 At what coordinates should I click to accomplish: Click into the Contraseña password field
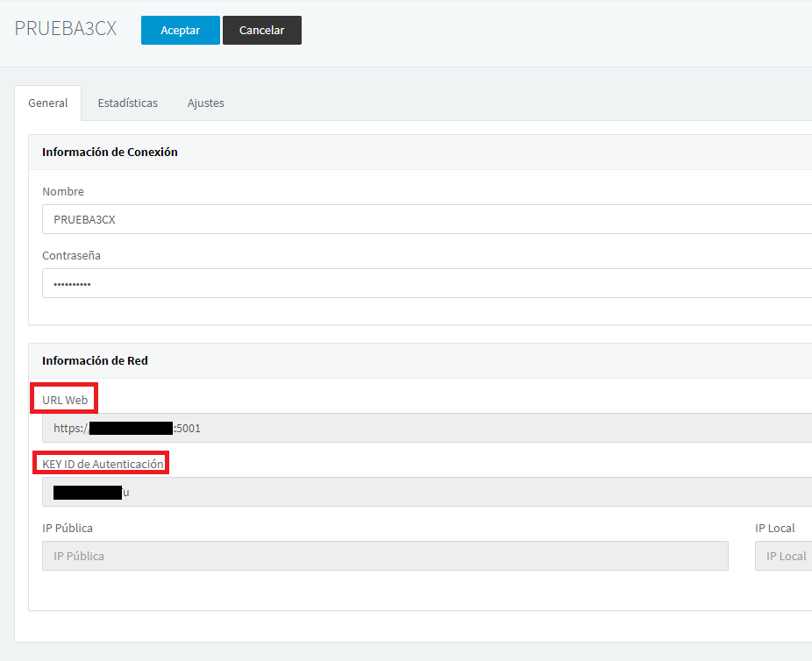(x=427, y=283)
